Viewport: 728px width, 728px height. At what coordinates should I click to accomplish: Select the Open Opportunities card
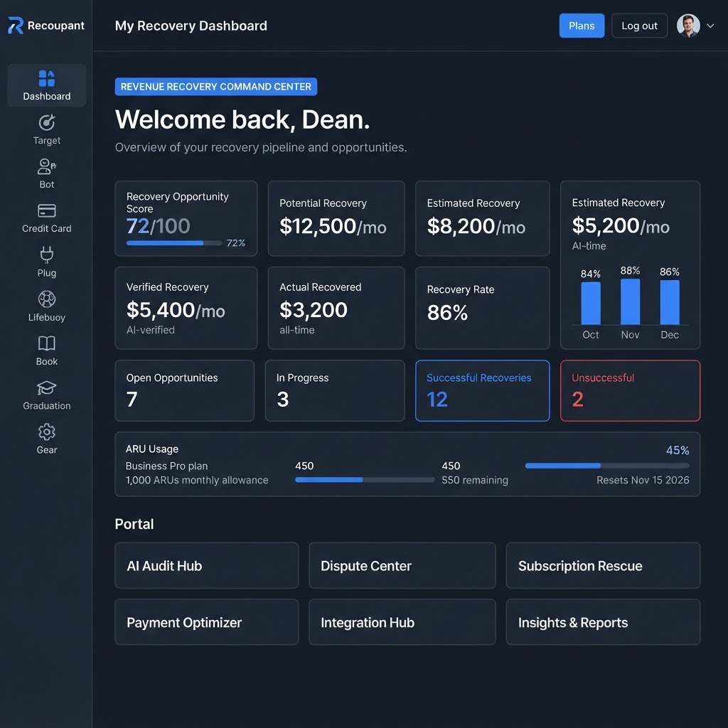[x=184, y=390]
